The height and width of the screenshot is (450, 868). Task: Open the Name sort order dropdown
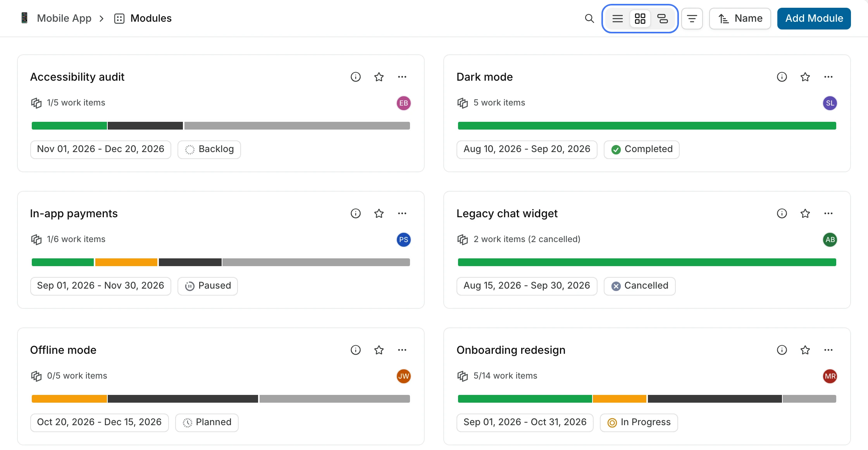pyautogui.click(x=740, y=18)
